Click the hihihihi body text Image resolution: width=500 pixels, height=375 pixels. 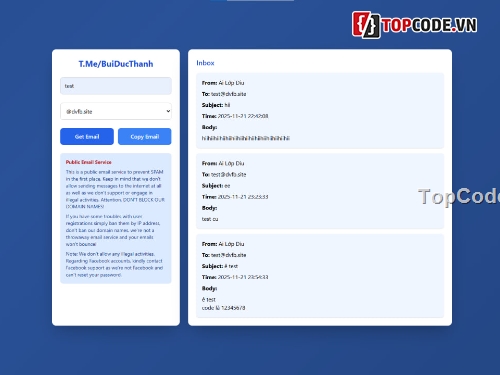coord(246,138)
